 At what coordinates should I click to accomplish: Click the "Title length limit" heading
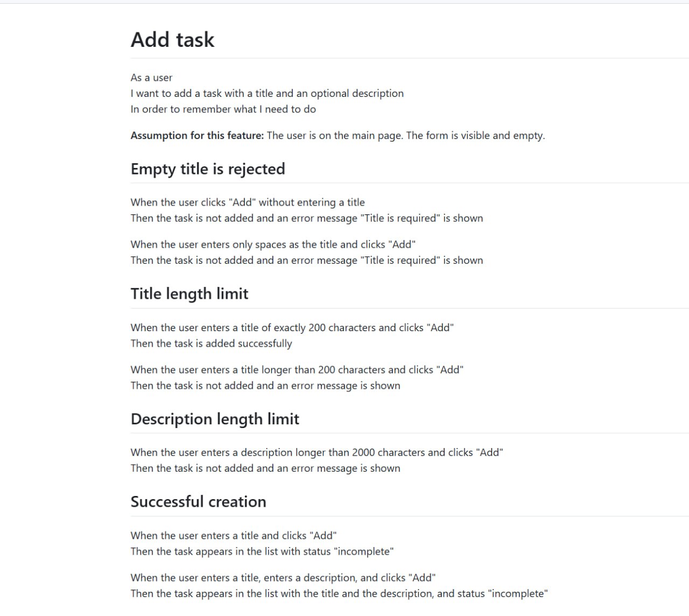189,294
